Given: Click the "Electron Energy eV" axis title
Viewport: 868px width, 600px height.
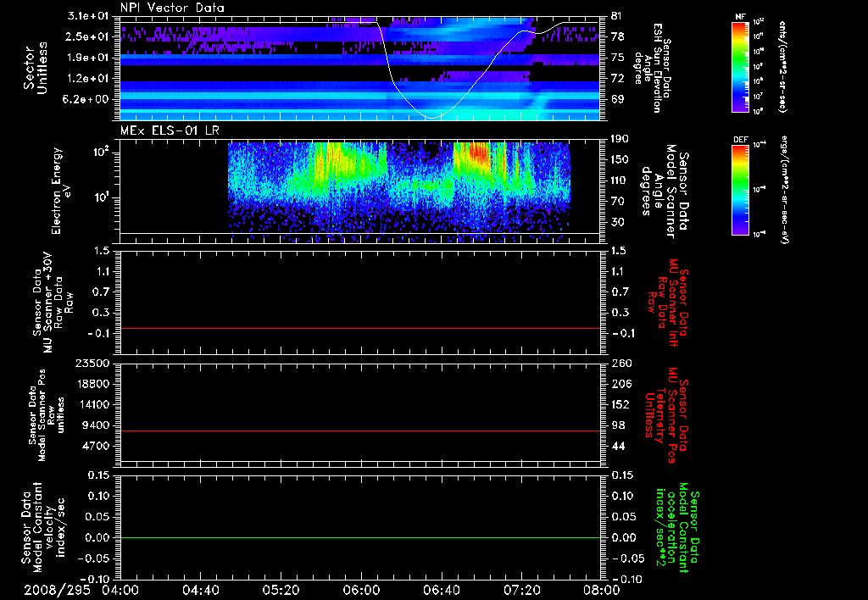Looking at the screenshot, I should point(61,191).
